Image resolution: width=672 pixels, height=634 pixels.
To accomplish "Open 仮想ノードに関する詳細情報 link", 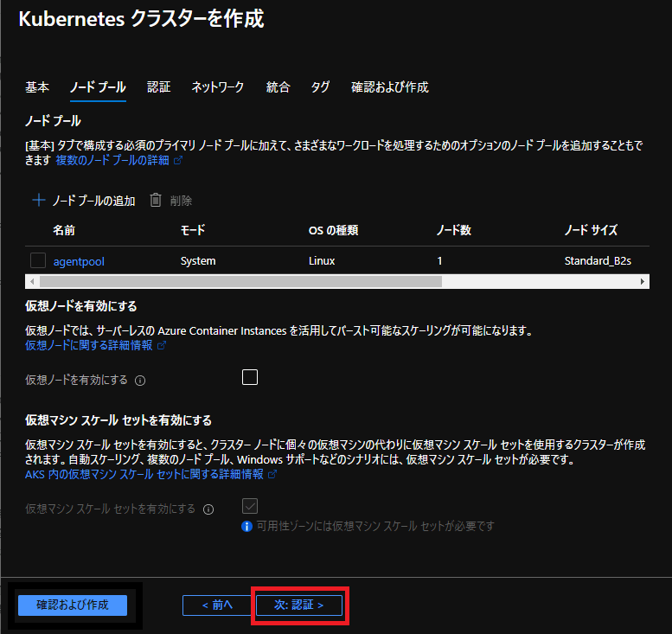I will click(x=89, y=345).
